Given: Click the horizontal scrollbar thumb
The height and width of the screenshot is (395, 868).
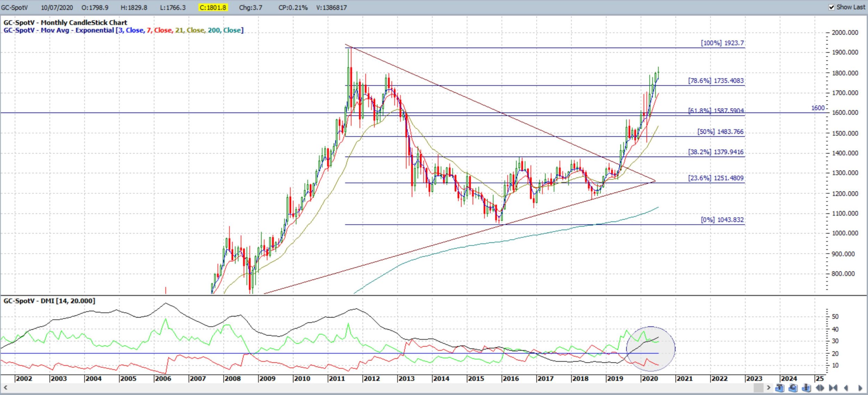Looking at the screenshot, I should coord(759,387).
